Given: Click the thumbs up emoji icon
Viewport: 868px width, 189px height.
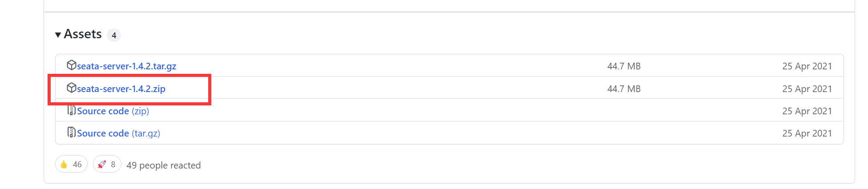Looking at the screenshot, I should pyautogui.click(x=64, y=165).
